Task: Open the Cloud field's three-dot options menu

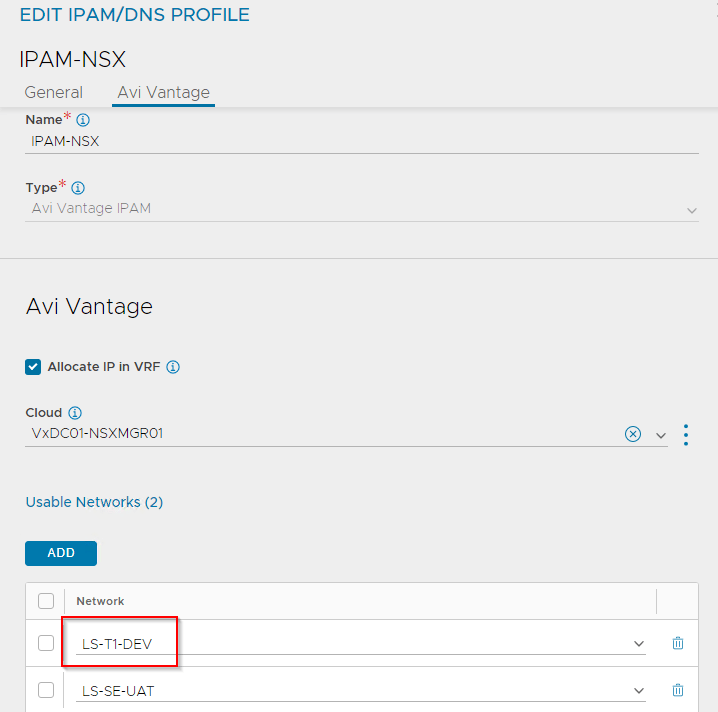Action: click(685, 435)
